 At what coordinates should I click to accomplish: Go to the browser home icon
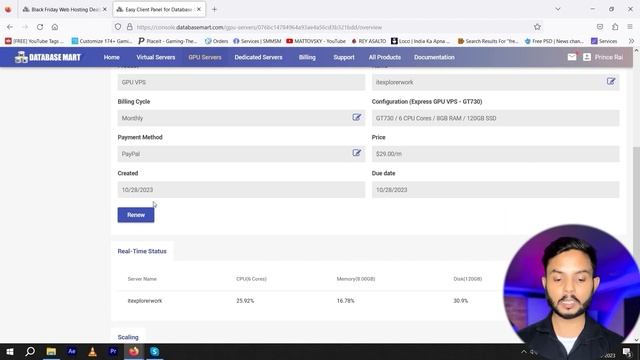pos(55,27)
